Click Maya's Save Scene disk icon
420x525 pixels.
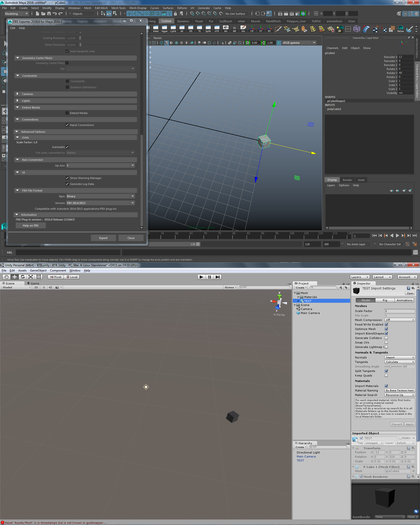[49, 13]
